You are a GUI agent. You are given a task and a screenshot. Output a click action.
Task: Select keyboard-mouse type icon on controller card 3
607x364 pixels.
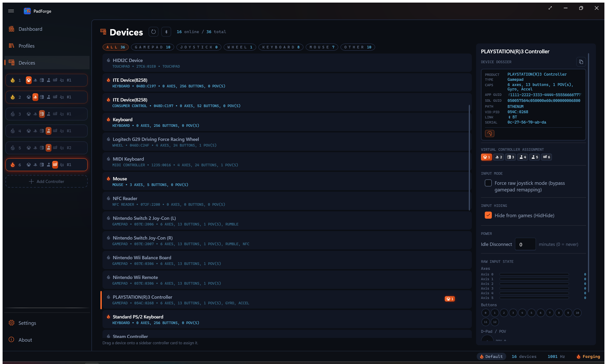tap(55, 114)
